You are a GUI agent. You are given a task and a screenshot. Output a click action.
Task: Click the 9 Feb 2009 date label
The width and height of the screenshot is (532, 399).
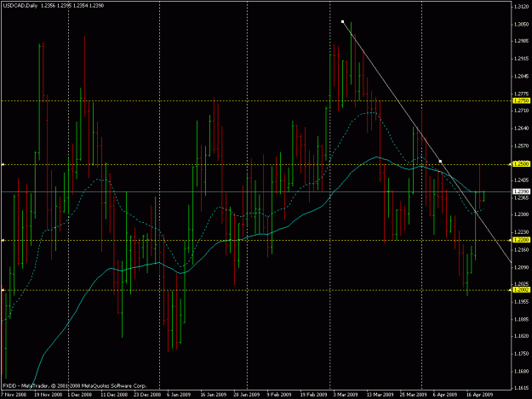[x=279, y=395]
